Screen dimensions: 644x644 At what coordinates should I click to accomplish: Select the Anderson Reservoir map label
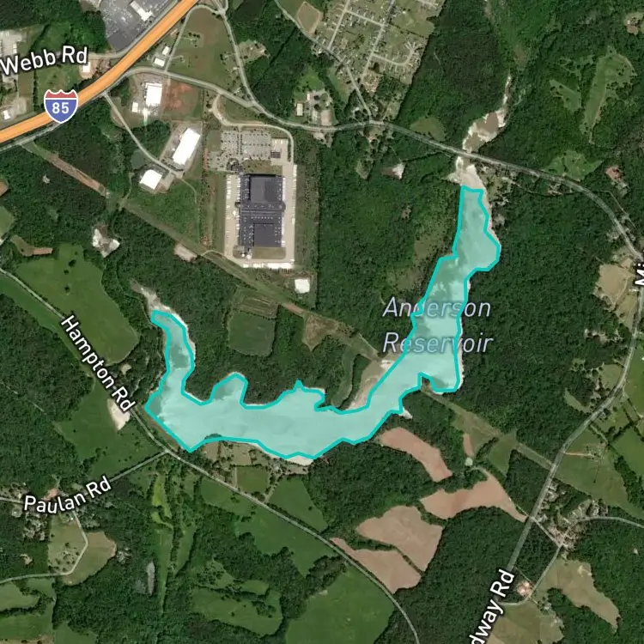[437, 325]
